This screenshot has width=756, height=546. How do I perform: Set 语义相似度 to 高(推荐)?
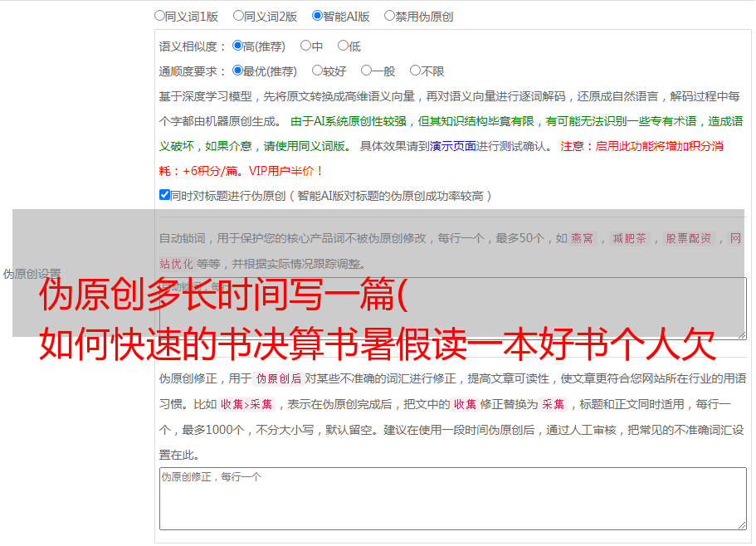pos(237,46)
